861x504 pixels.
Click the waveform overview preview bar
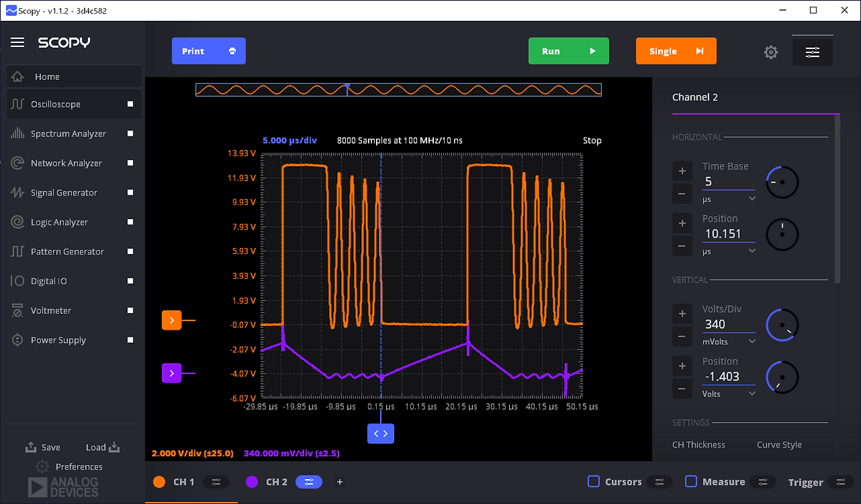pos(398,90)
